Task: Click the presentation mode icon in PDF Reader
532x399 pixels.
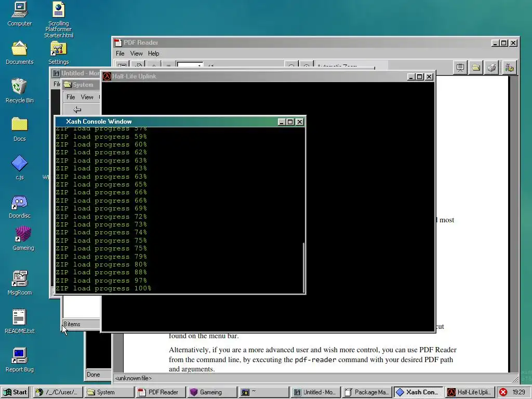Action: [x=460, y=68]
